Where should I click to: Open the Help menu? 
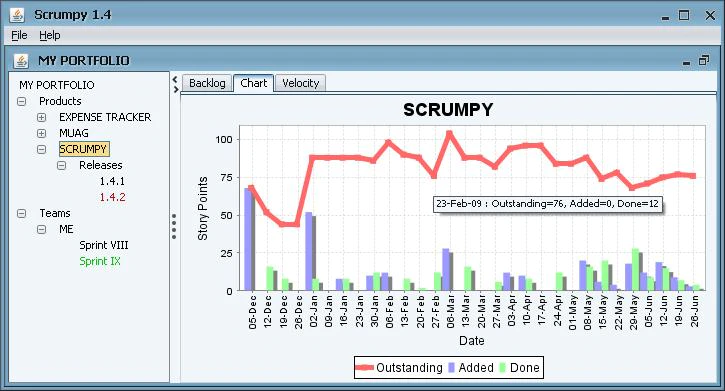49,35
